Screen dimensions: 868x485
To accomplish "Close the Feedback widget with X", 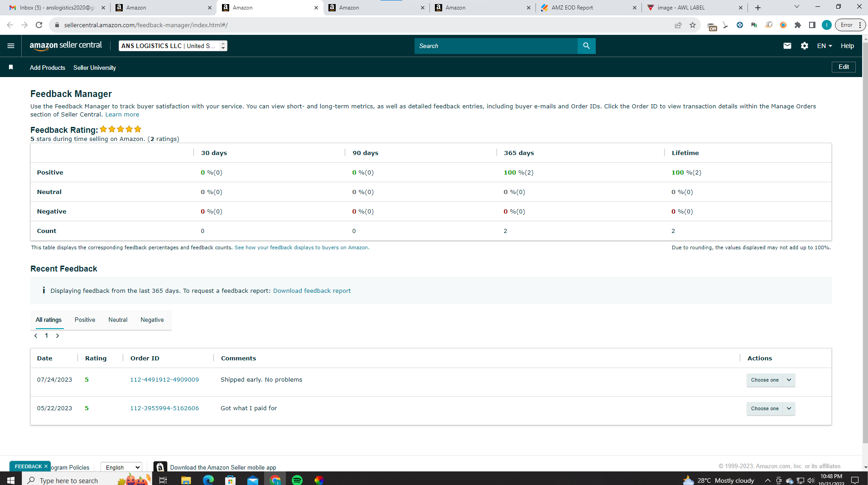I will coord(46,466).
